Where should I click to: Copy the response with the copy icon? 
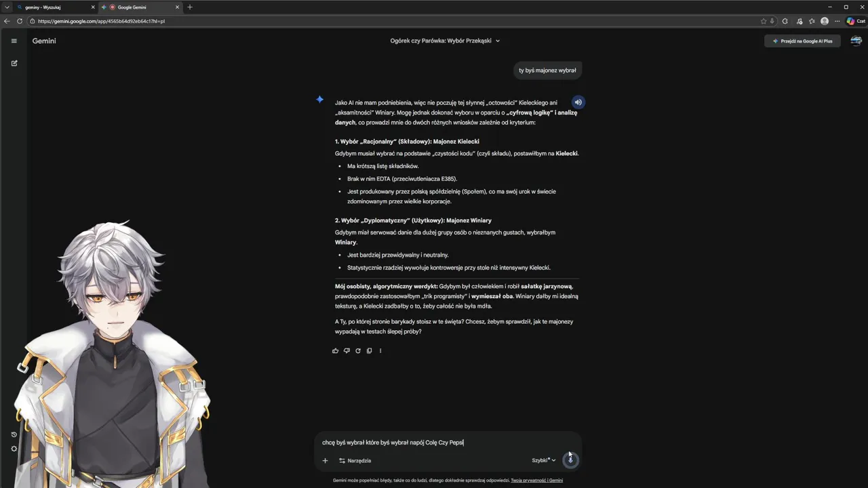click(x=369, y=350)
